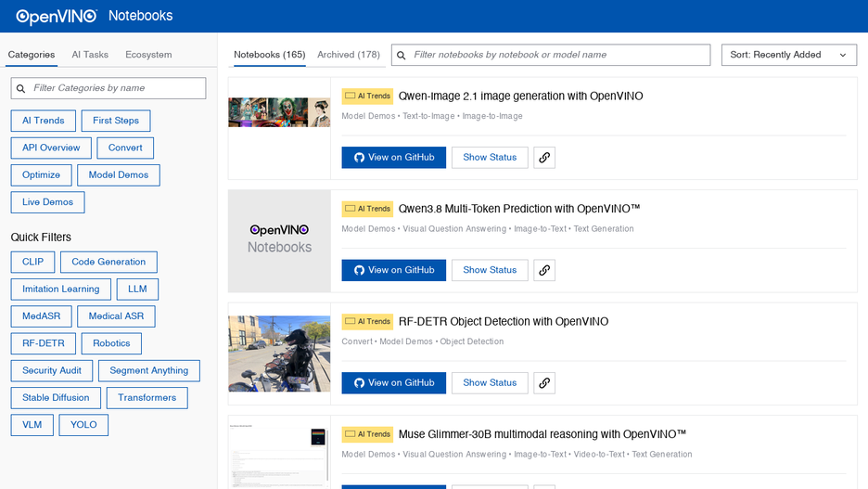Select the Archived (178) tab
Image resolution: width=868 pixels, height=489 pixels.
348,55
